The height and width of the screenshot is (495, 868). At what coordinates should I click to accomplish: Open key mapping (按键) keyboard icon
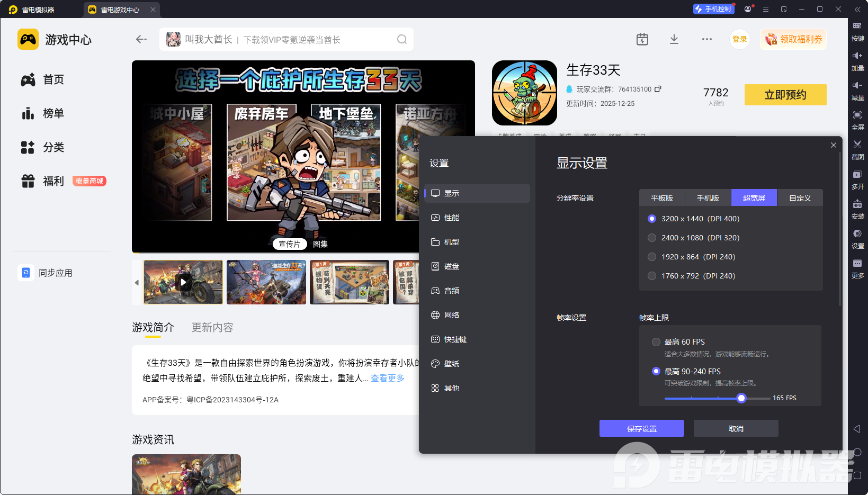pyautogui.click(x=857, y=26)
